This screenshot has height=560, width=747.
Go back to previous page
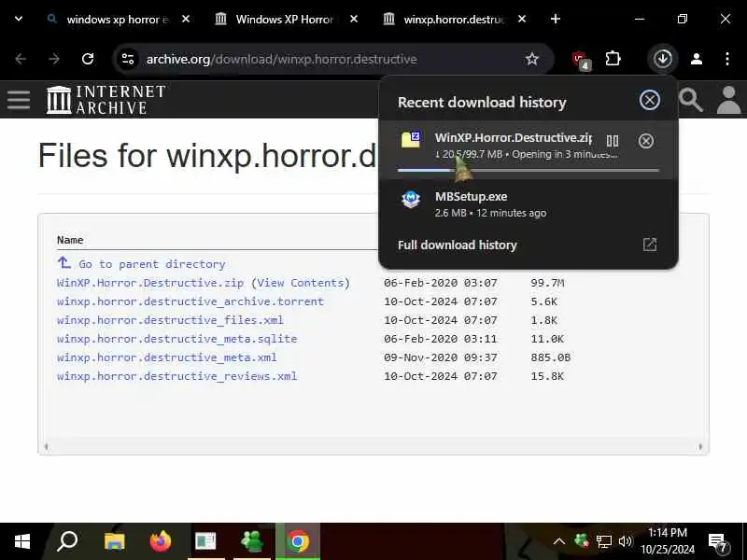(21, 59)
